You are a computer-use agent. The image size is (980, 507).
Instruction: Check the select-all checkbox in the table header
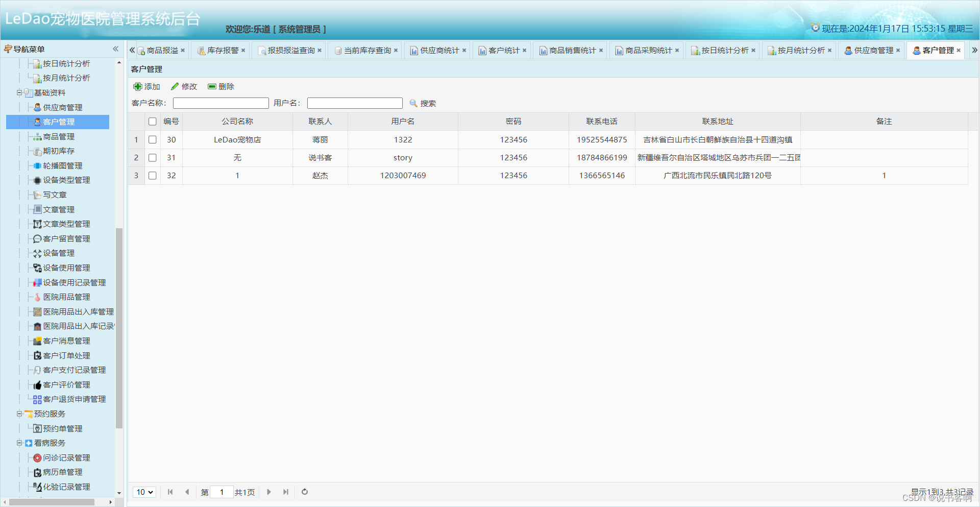coord(152,122)
